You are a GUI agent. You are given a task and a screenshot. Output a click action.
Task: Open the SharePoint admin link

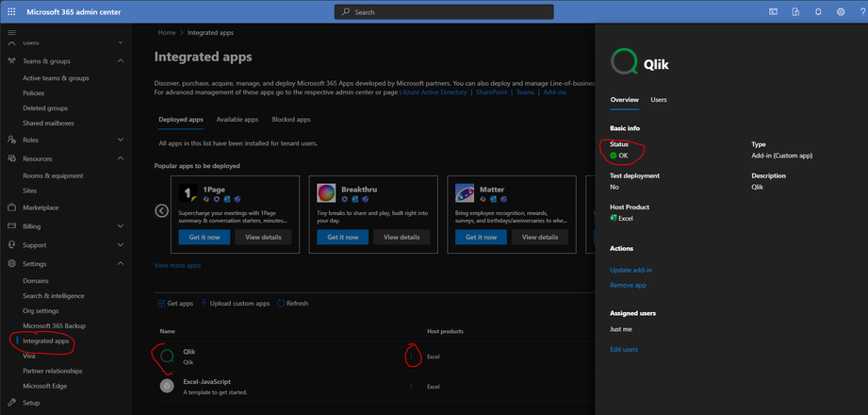pyautogui.click(x=492, y=92)
